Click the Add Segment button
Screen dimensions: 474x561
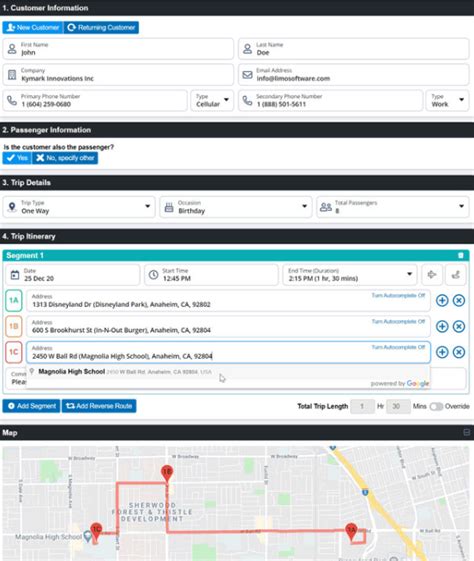[31, 406]
